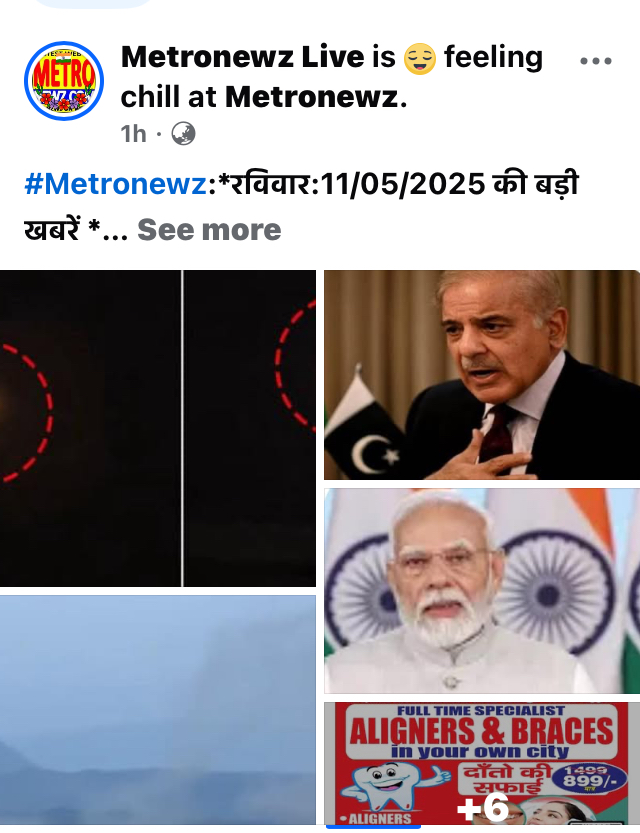Open photo of man beside Pakistan flag
The image size is (640, 833).
point(482,375)
